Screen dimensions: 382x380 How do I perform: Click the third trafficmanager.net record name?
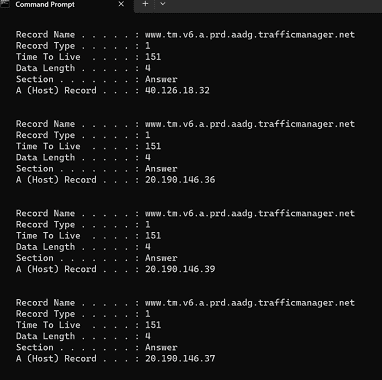pos(250,213)
